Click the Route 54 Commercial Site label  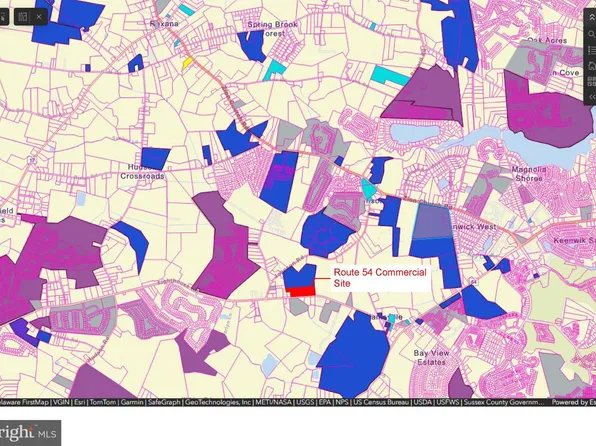(380, 278)
